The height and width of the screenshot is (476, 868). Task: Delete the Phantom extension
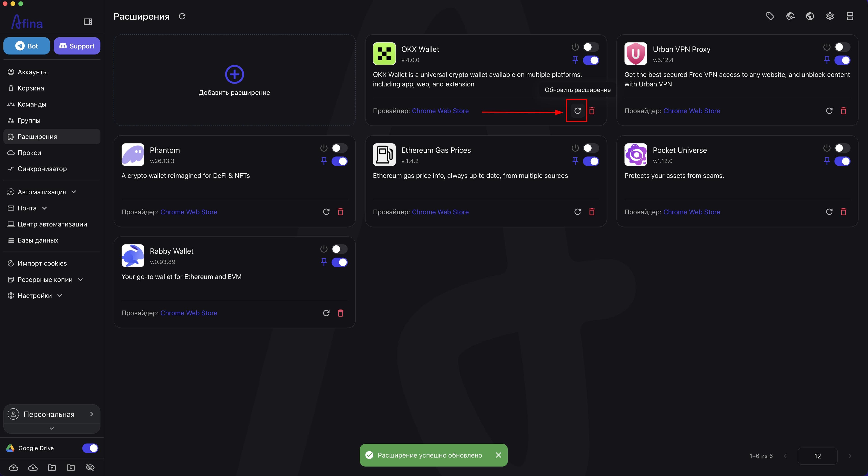point(340,212)
